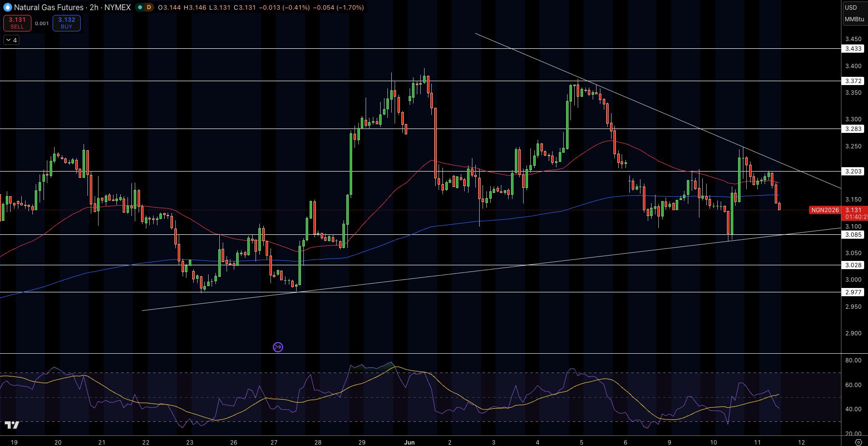Screen dimensions: 868x446
Task: Select the 3.085 horizontal line price label
Action: 854,235
